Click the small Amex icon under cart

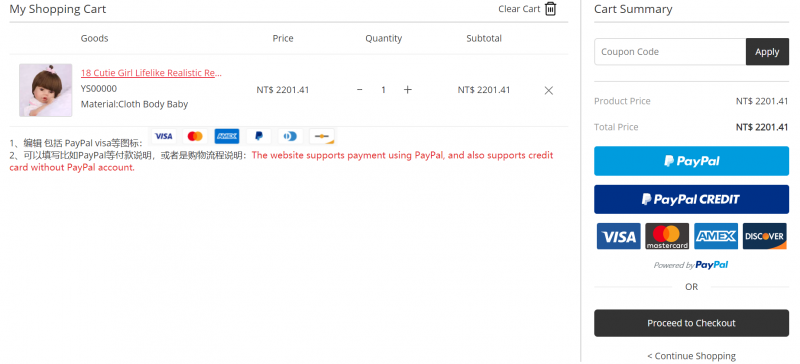227,136
